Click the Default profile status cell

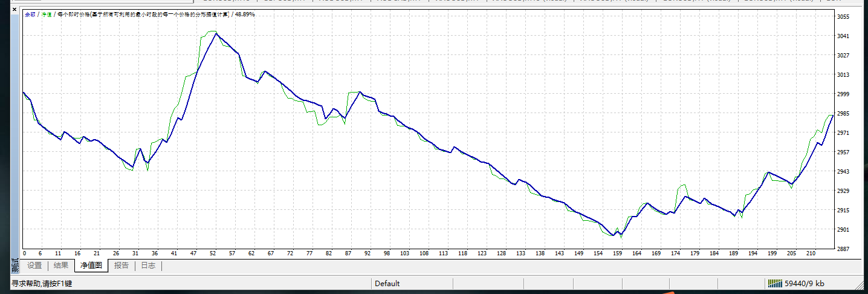[387, 283]
